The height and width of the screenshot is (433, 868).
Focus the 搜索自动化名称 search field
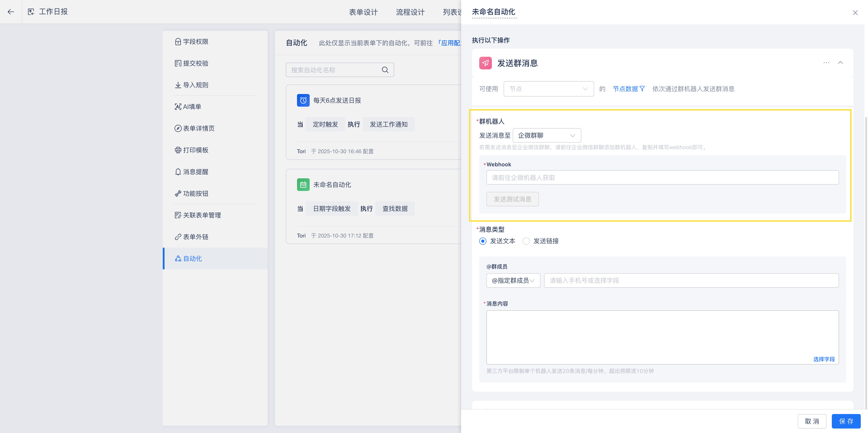340,70
